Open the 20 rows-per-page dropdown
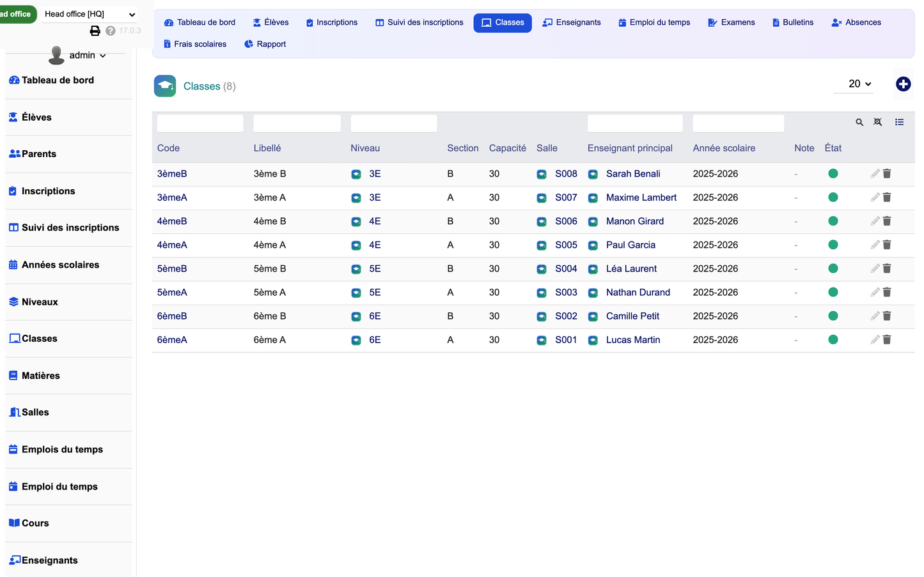This screenshot has width=924, height=577. (x=854, y=84)
